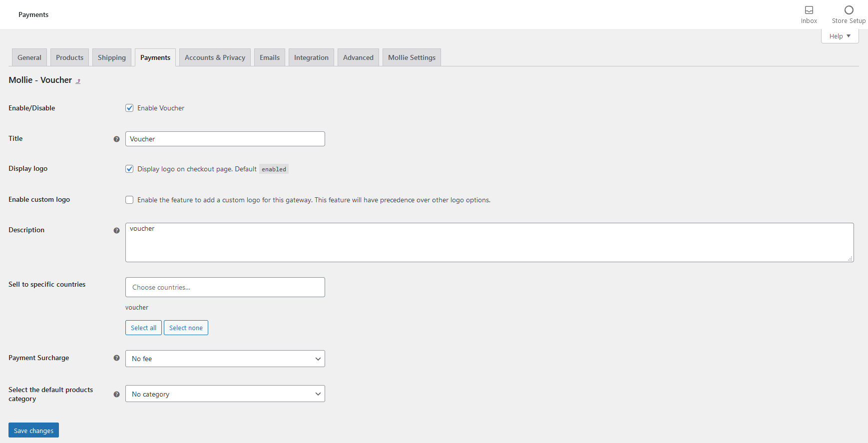Click into the Description textarea
868x443 pixels.
[x=489, y=242]
